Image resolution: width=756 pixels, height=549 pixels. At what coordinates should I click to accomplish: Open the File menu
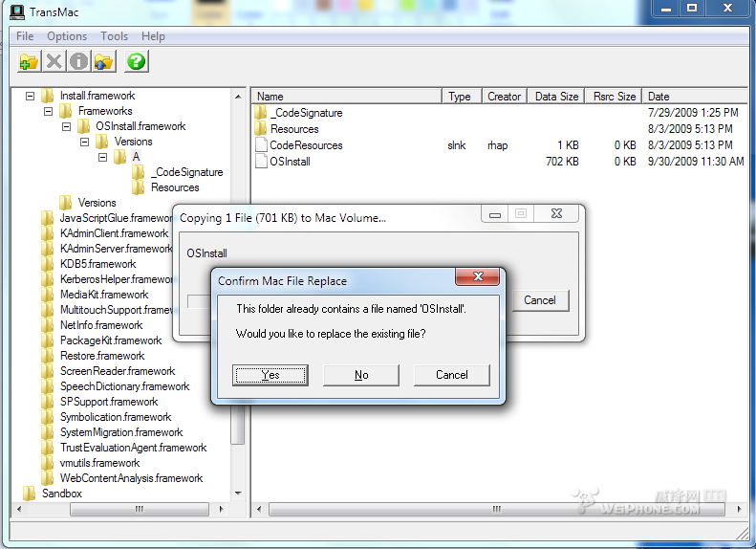[25, 36]
